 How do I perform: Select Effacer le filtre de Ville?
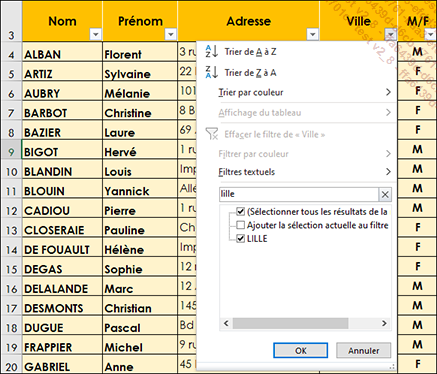point(275,134)
